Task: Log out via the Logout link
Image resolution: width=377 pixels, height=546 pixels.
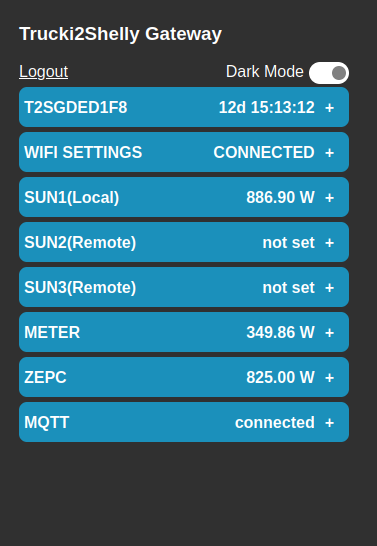Action: pyautogui.click(x=44, y=72)
